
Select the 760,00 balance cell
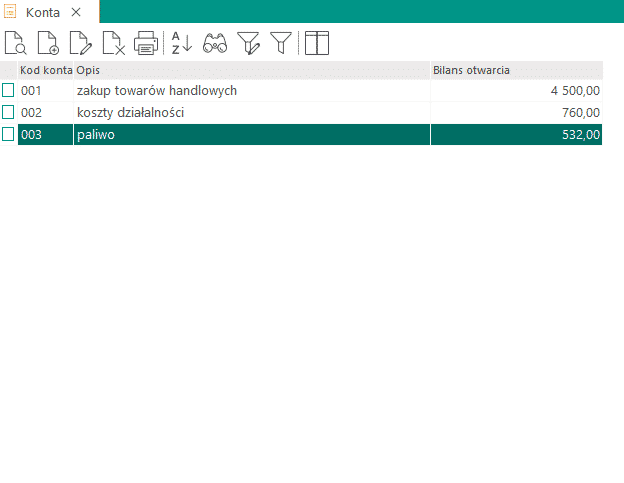coord(517,112)
